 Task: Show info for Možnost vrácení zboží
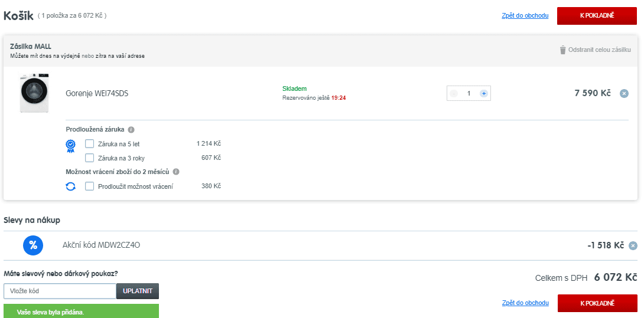(176, 172)
